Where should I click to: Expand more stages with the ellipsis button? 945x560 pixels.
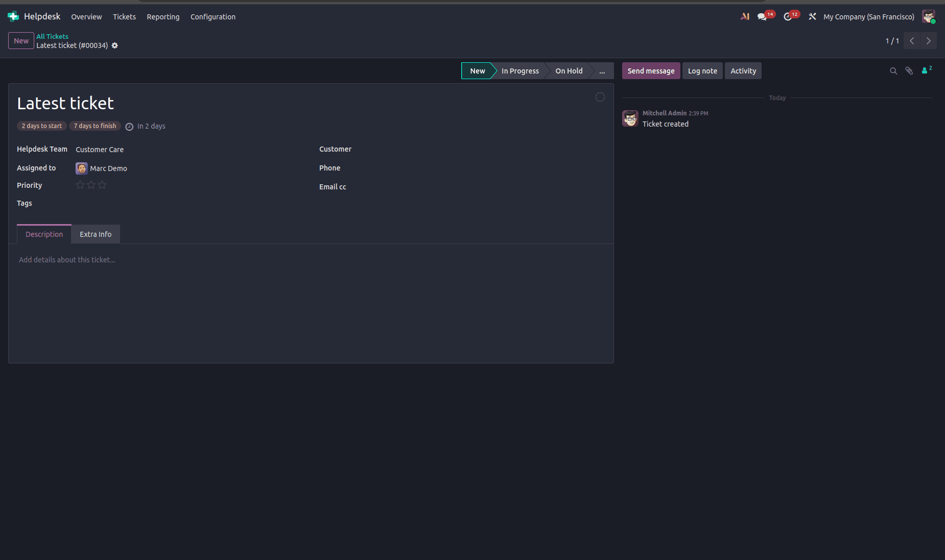(x=602, y=71)
